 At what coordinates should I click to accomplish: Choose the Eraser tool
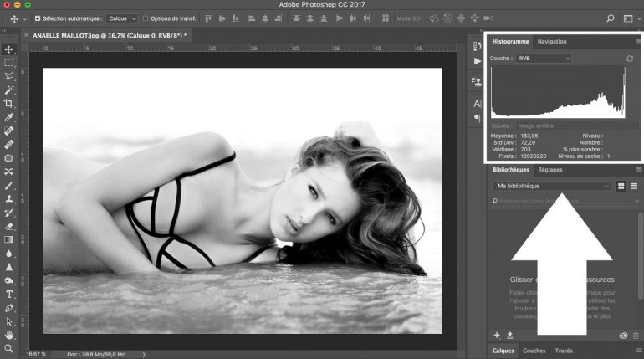(x=9, y=226)
